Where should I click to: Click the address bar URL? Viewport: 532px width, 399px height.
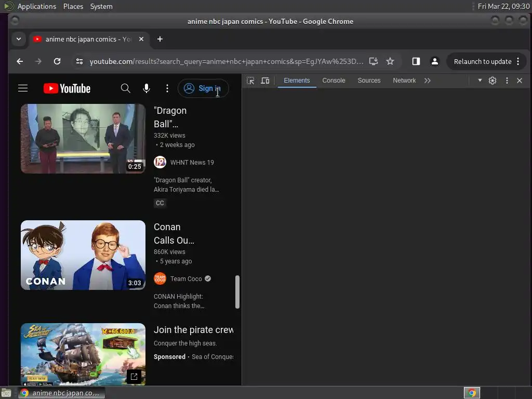click(227, 61)
